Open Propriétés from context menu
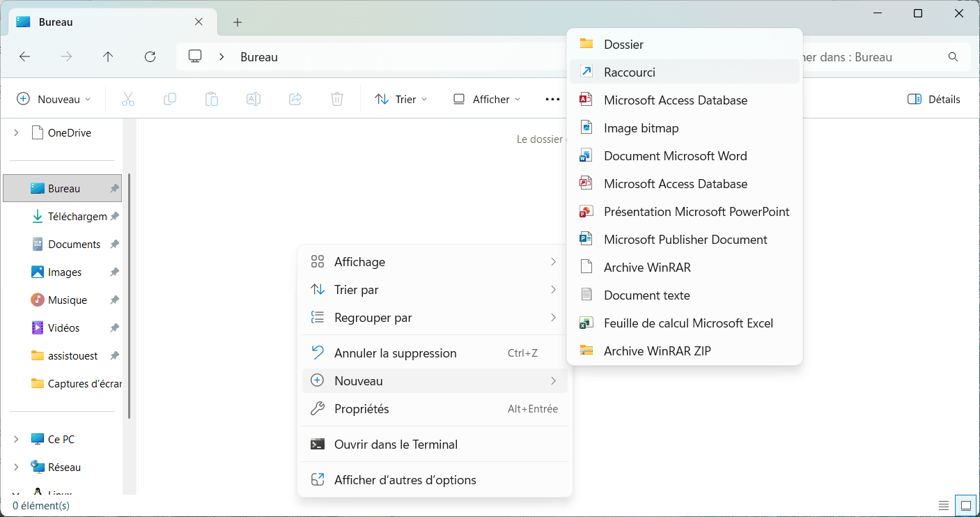 [x=435, y=409]
